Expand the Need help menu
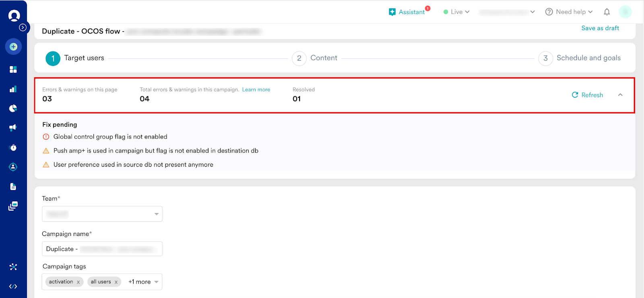 569,12
